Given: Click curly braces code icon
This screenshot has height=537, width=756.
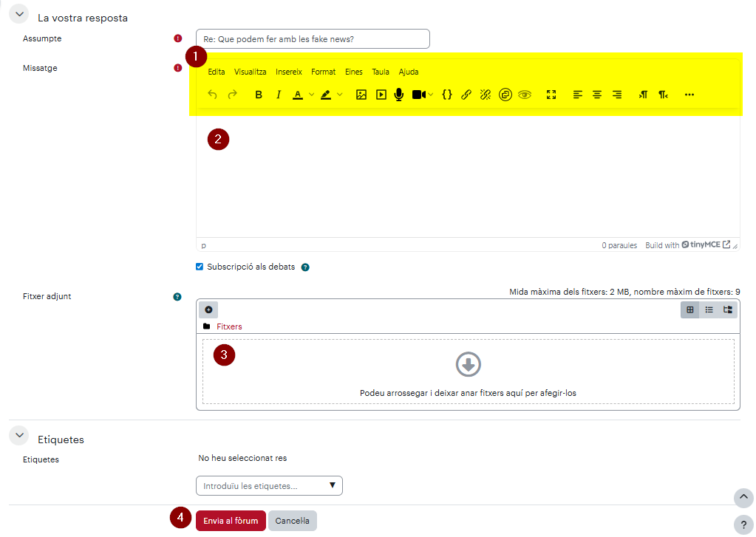Looking at the screenshot, I should pos(447,95).
